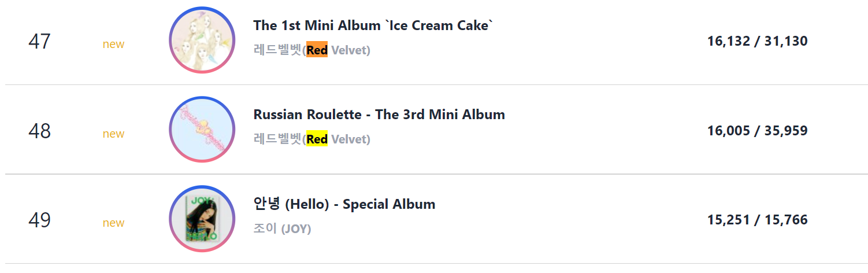This screenshot has width=868, height=273.
Task: Click sales figure 15,251 / 15,766
Action: point(758,220)
